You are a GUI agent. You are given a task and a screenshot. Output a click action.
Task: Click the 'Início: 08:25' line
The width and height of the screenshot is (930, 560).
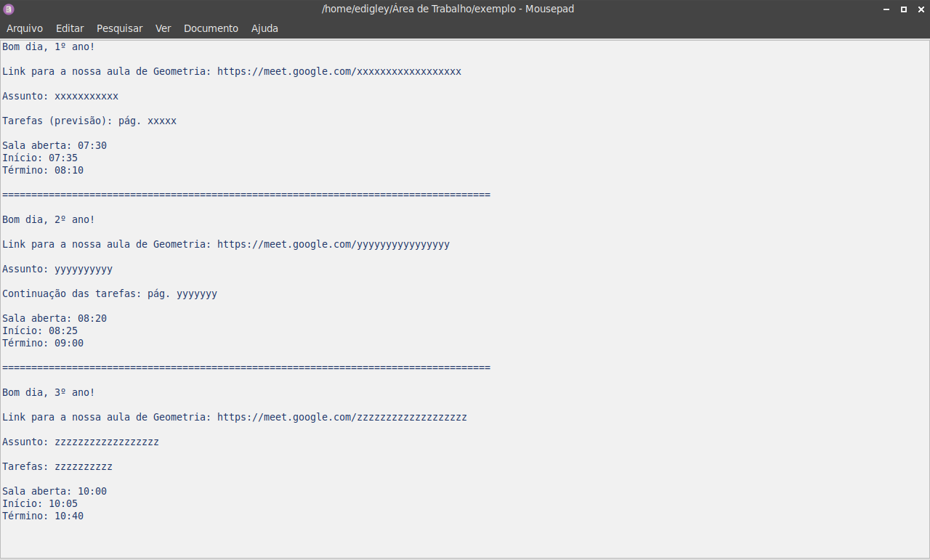[40, 330]
